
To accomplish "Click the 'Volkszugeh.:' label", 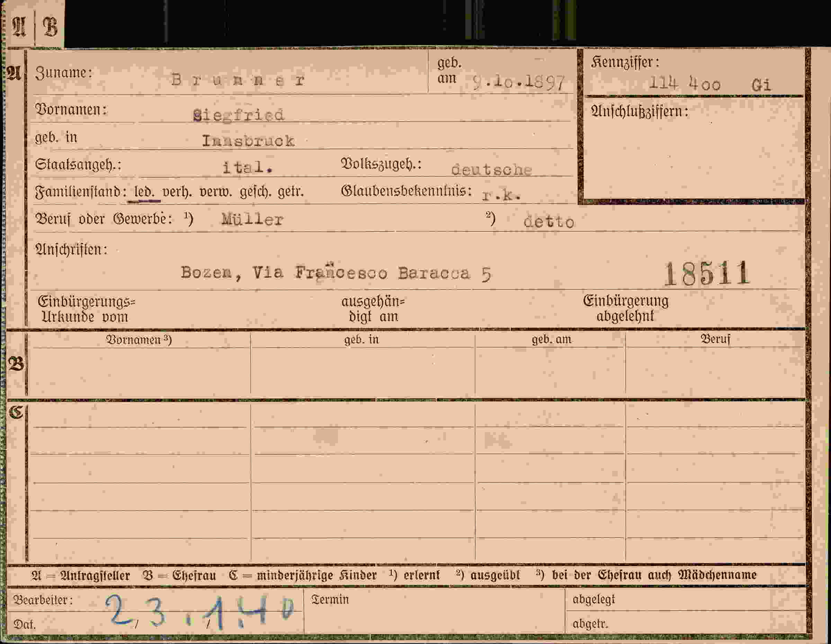I will (x=381, y=163).
